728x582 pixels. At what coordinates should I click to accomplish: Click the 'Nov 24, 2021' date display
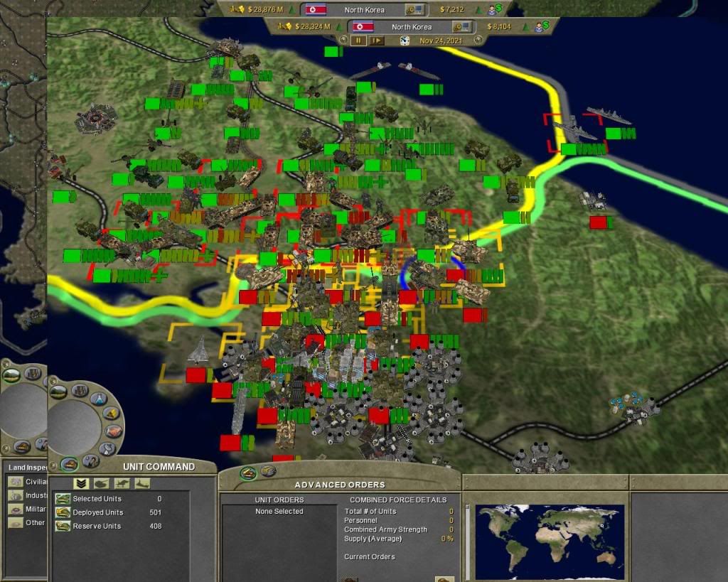point(441,41)
